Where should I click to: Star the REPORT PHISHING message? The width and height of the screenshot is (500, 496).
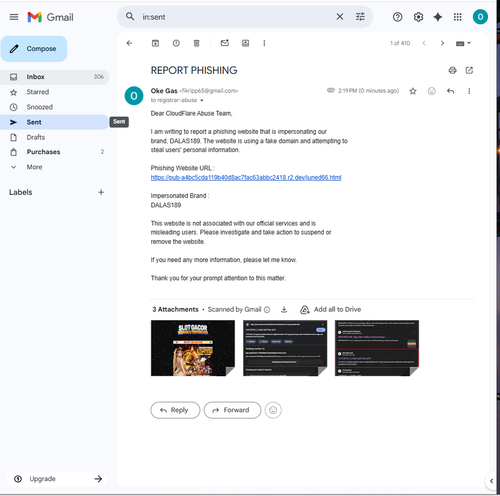(x=413, y=91)
